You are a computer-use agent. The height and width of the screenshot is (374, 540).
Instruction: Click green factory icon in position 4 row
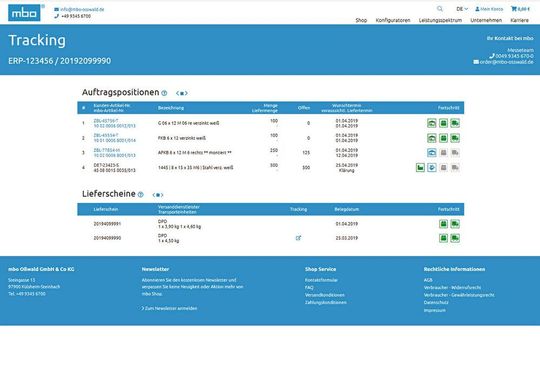420,167
